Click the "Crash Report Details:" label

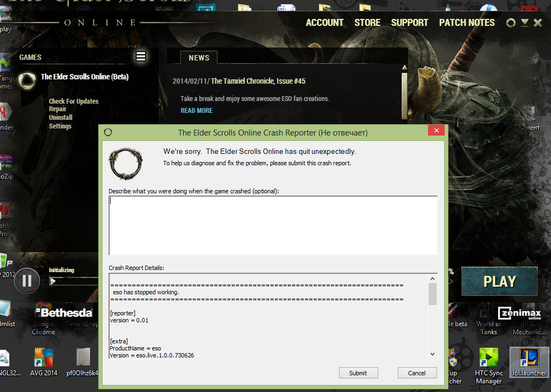[137, 268]
